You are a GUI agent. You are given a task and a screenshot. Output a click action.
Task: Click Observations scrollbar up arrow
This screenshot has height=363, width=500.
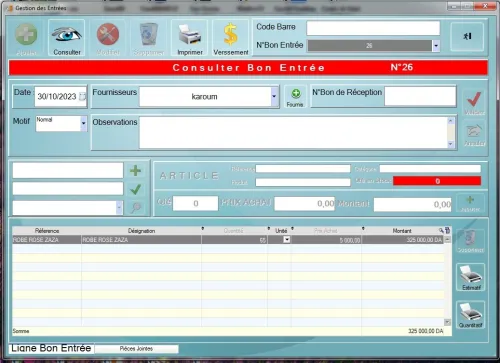tap(451, 121)
